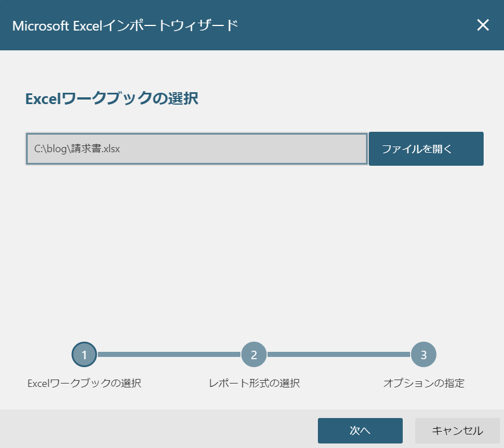Click the Microsoft Excelインポートウィザード title text
The height and width of the screenshot is (448, 504).
pos(125,25)
